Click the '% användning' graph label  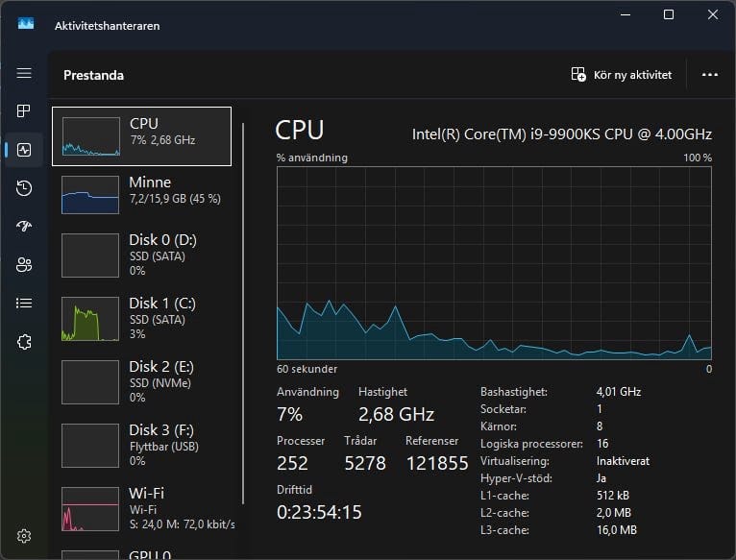[x=312, y=158]
